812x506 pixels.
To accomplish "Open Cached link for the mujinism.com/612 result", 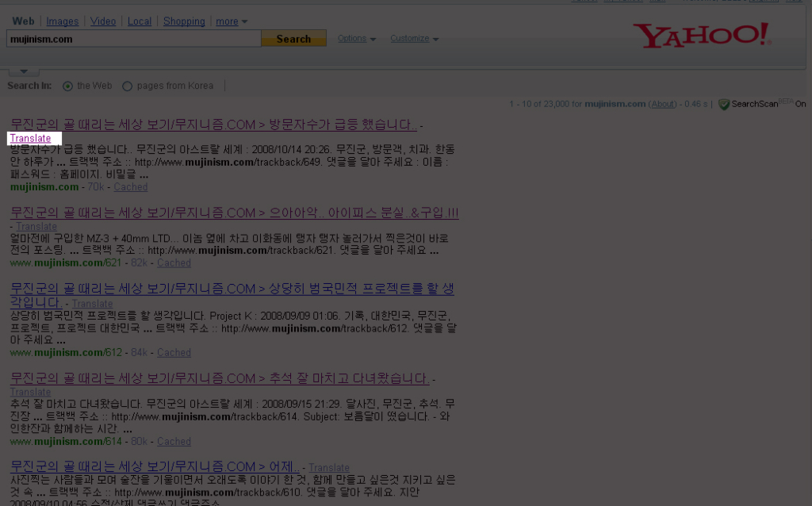I will (174, 352).
